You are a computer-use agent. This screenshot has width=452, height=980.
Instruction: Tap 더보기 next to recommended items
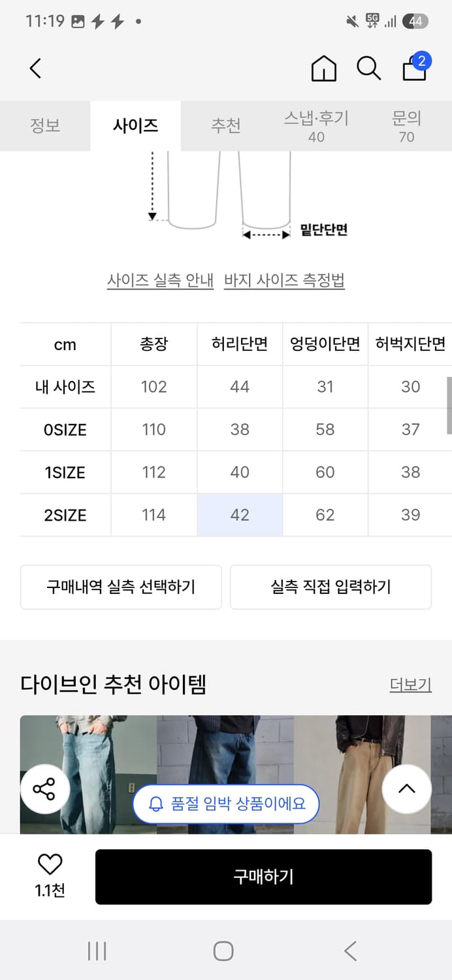410,685
